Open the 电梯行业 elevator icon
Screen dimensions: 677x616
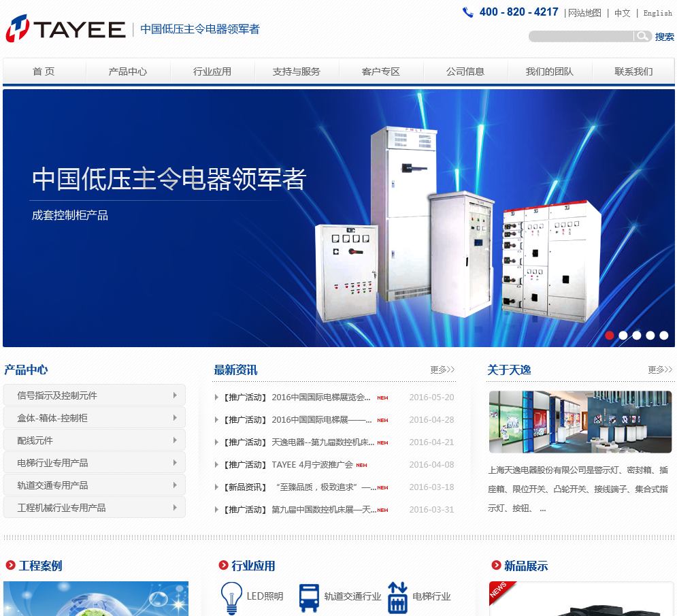click(397, 598)
